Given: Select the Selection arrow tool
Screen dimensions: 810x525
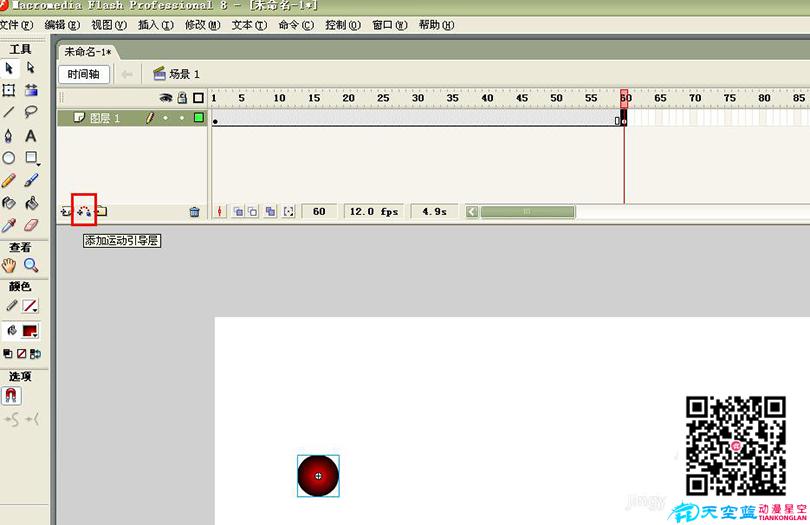Looking at the screenshot, I should point(9,68).
